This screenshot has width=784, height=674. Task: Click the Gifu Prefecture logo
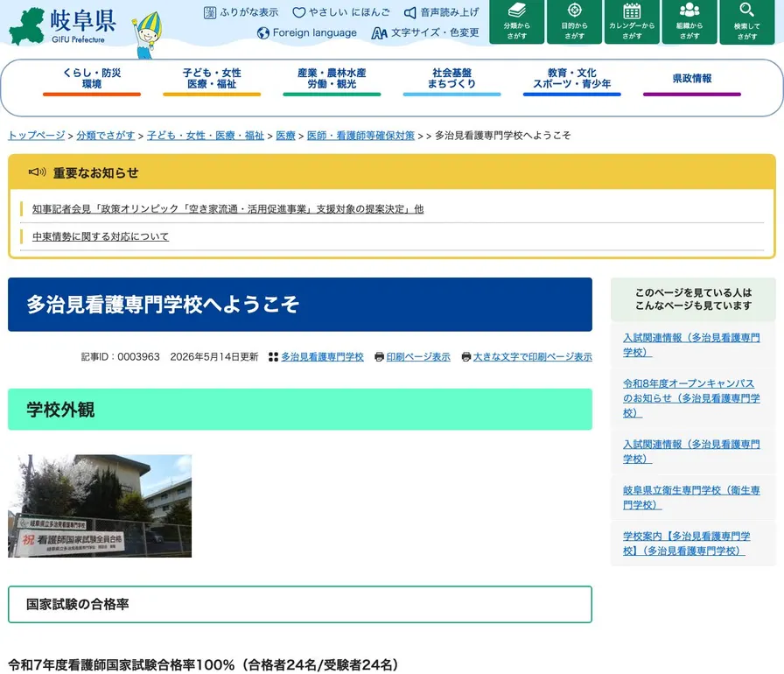tap(62, 26)
